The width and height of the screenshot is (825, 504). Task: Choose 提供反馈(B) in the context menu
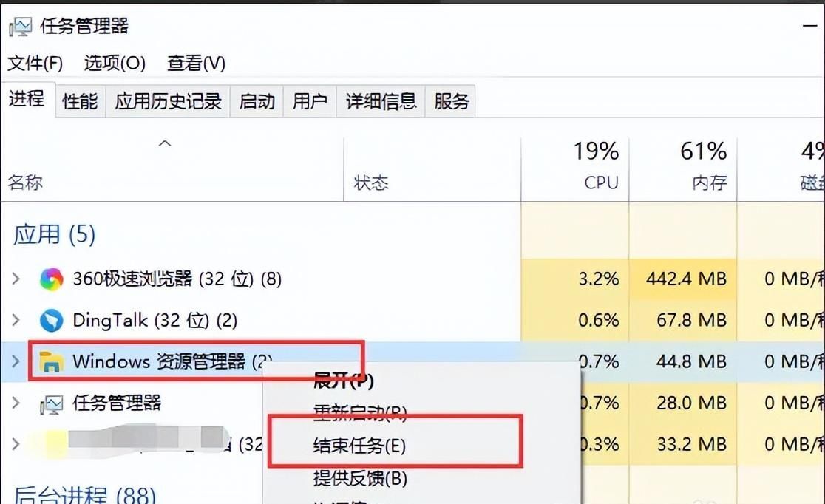pyautogui.click(x=361, y=478)
